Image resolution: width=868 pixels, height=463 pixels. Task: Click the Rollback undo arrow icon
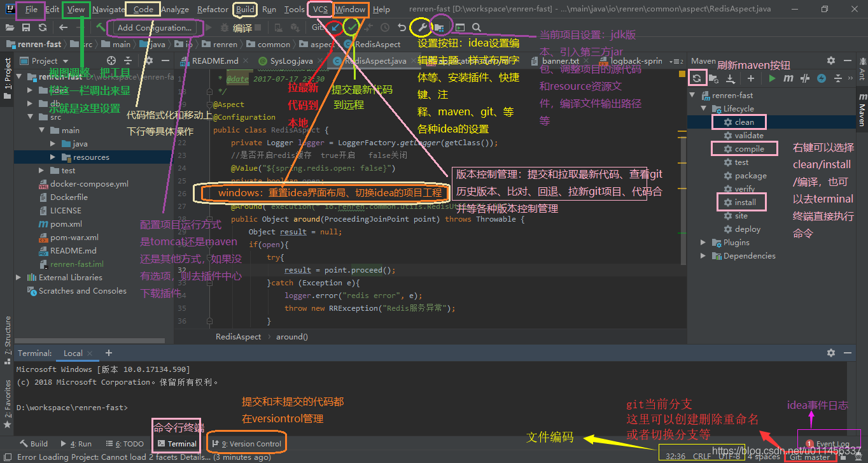402,27
